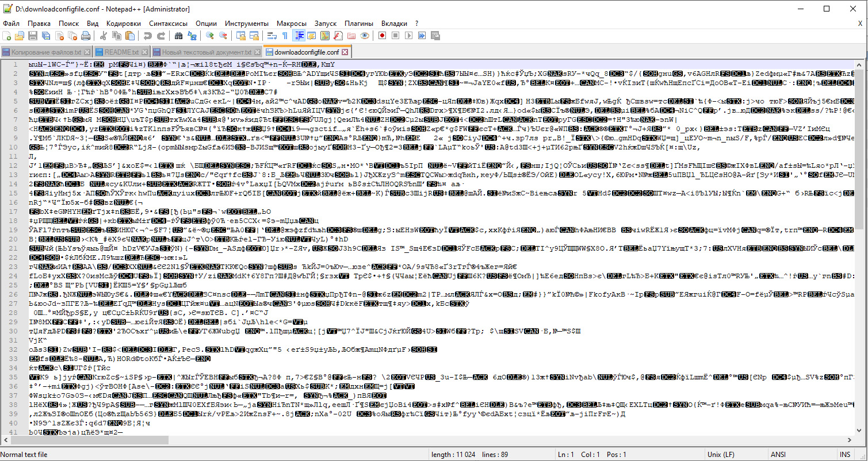Open Folder as Workspace icon
The image size is (868, 461).
[351, 36]
